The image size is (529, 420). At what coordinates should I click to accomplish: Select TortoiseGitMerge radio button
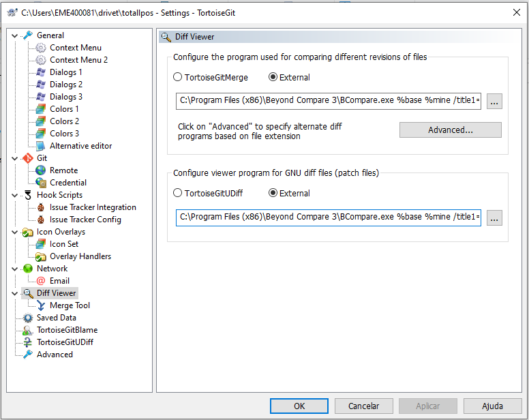click(177, 77)
